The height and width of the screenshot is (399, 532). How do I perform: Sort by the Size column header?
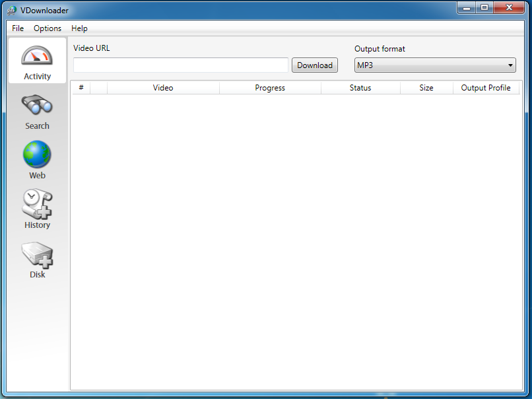pos(426,88)
